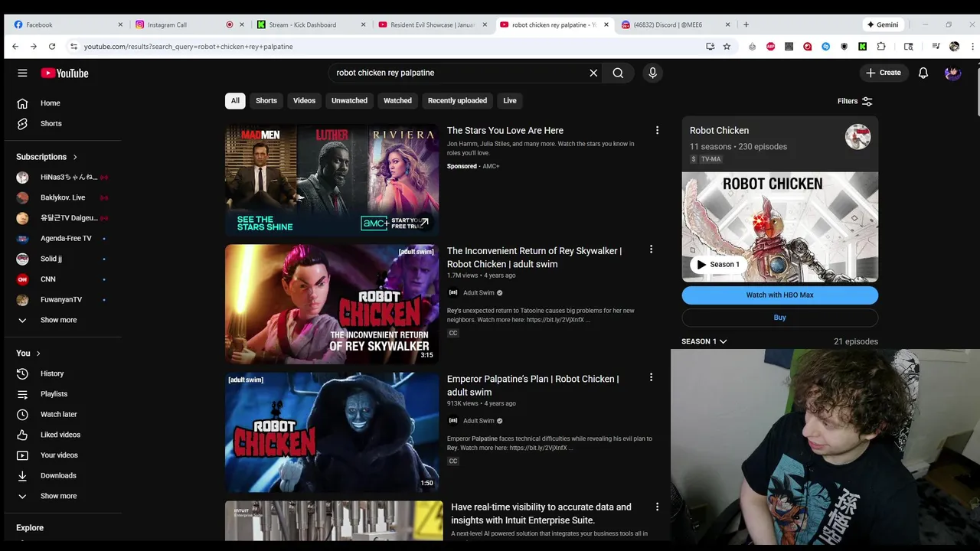Viewport: 980px width, 551px height.
Task: Open the You section chevron
Action: (38, 354)
